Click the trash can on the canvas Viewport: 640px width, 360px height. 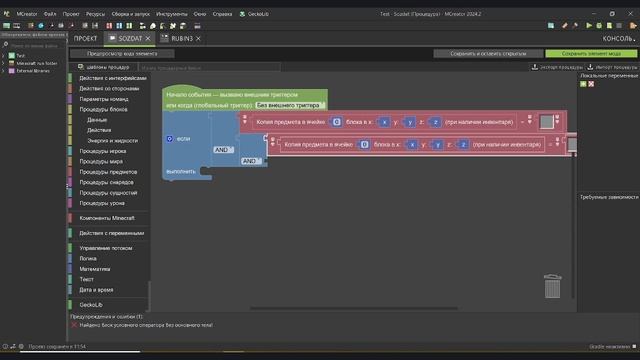[x=552, y=286]
